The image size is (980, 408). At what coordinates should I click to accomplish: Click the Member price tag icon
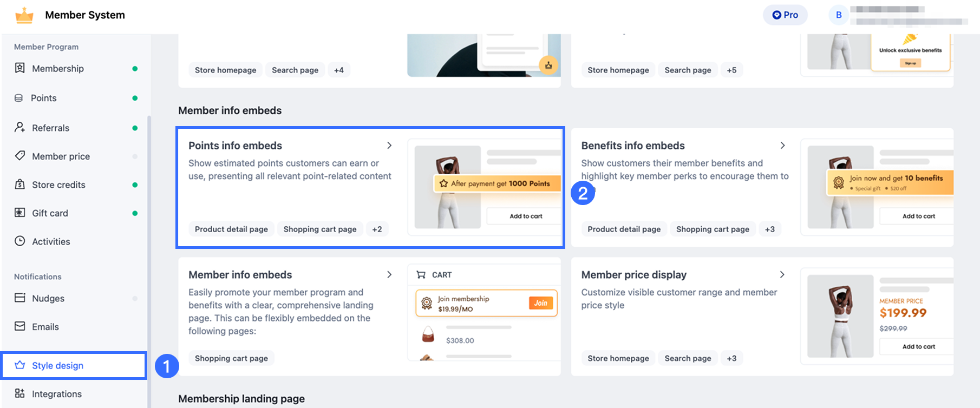click(20, 156)
